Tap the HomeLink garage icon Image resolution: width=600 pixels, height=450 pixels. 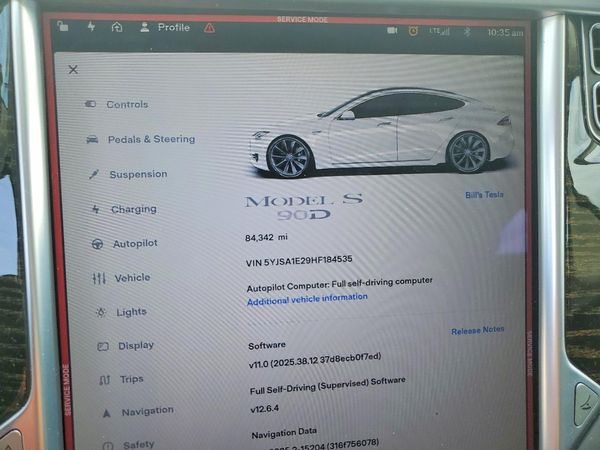pyautogui.click(x=117, y=26)
